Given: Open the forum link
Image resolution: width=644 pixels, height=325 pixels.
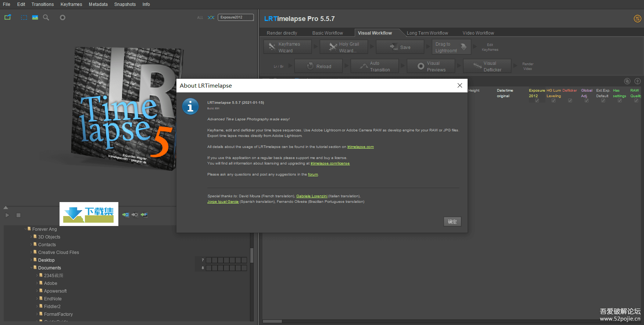Looking at the screenshot, I should [x=313, y=174].
